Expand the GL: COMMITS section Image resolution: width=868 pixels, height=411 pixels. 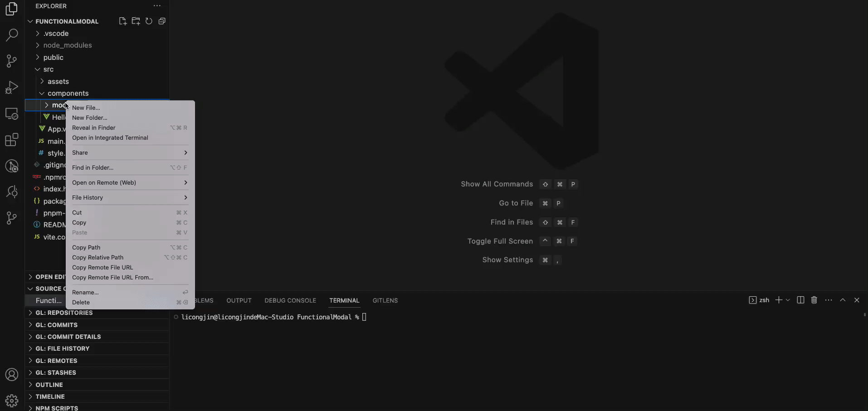point(98,325)
